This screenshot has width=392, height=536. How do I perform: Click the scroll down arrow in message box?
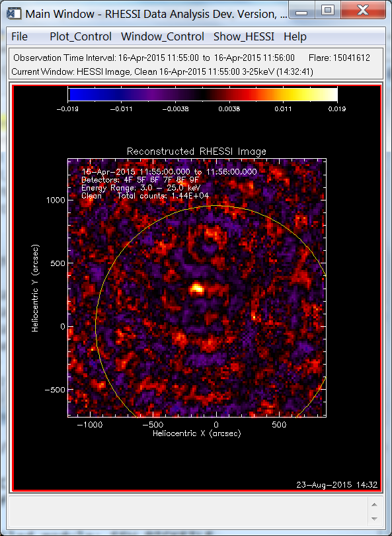point(374,519)
